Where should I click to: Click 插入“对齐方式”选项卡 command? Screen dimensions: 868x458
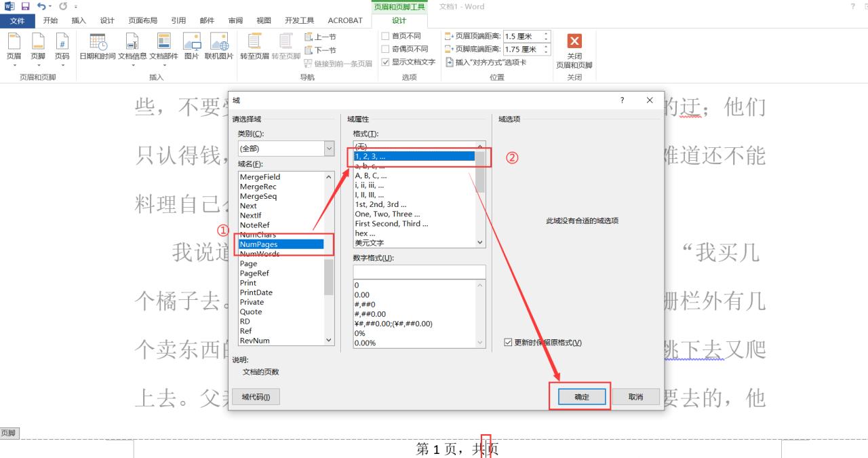point(486,62)
